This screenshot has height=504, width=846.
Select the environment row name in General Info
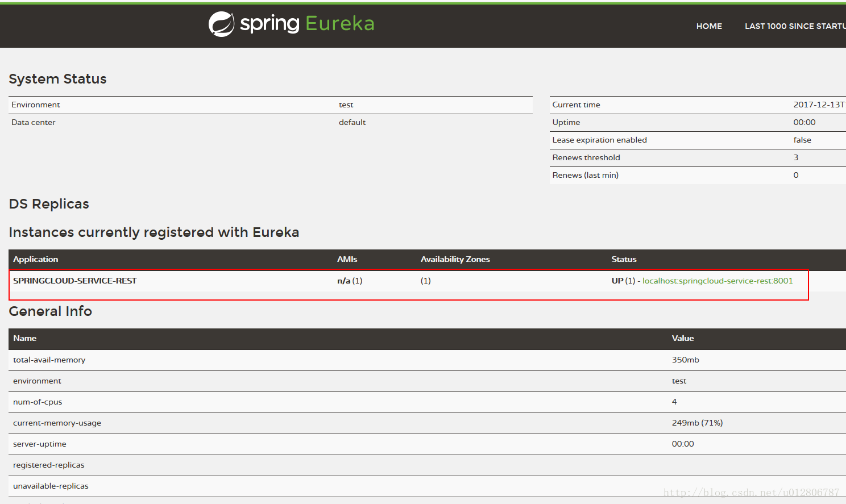(37, 381)
